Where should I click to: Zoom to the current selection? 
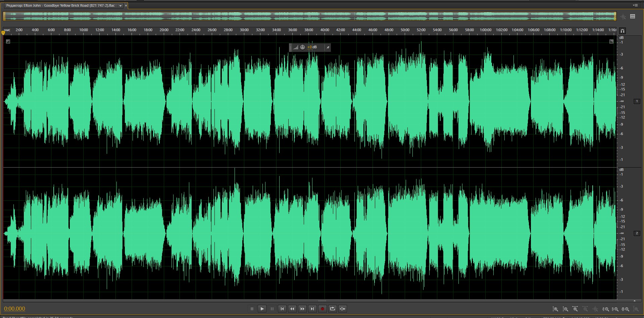point(626,309)
